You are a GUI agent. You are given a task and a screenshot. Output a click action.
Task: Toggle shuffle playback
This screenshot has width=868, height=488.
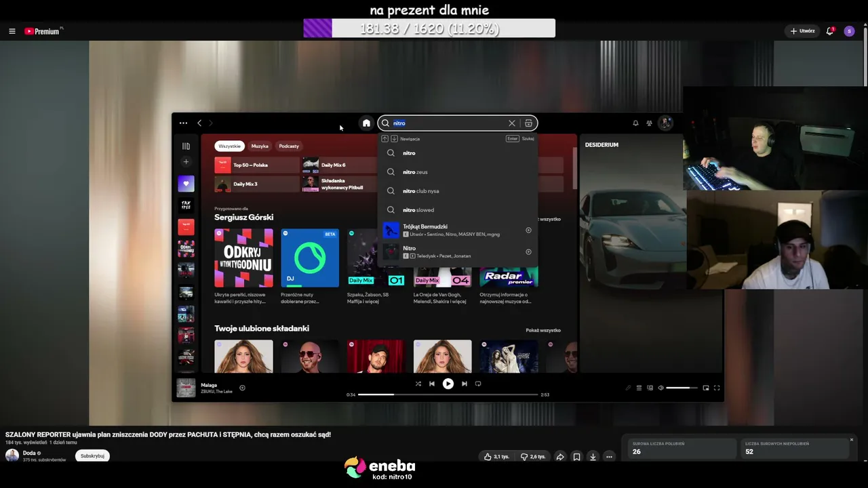418,384
